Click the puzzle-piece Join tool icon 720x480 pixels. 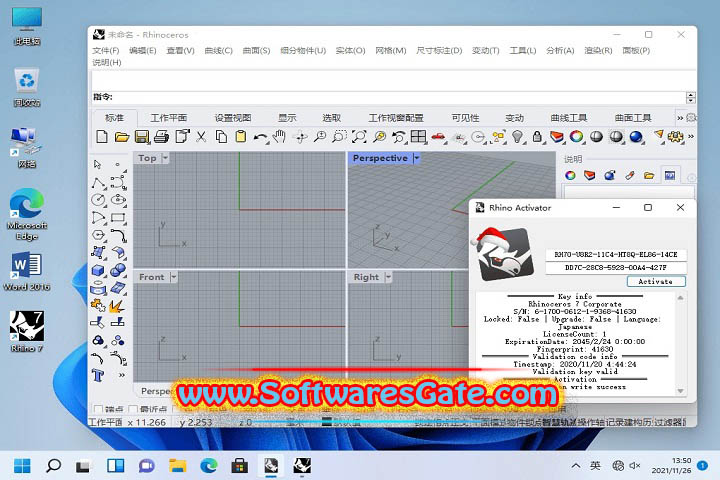pos(98,305)
